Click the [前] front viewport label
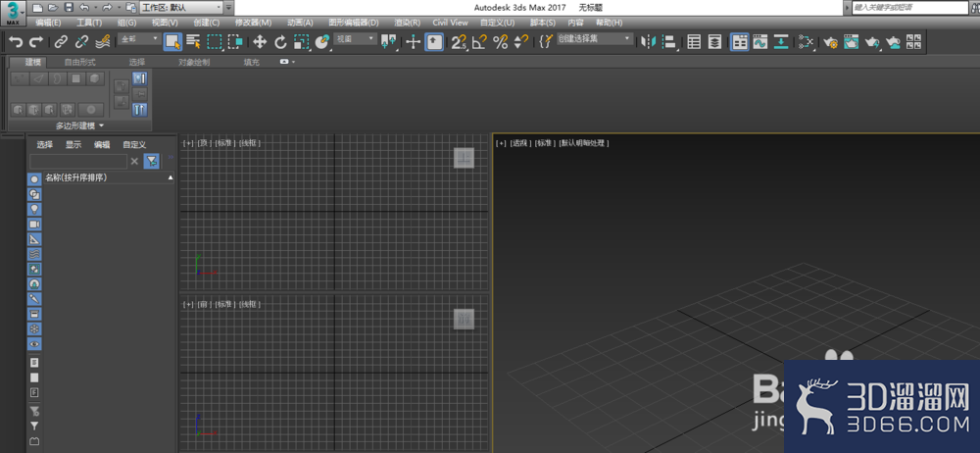 [203, 304]
